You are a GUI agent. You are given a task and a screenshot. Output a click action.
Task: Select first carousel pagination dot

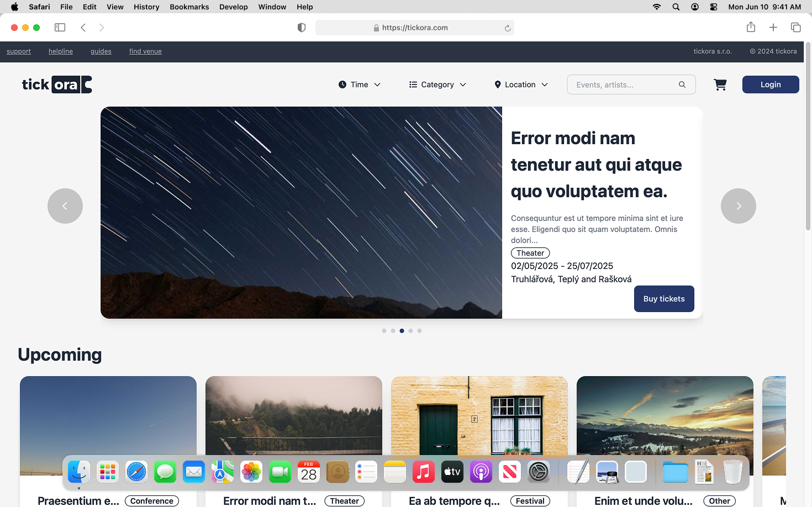click(x=384, y=331)
